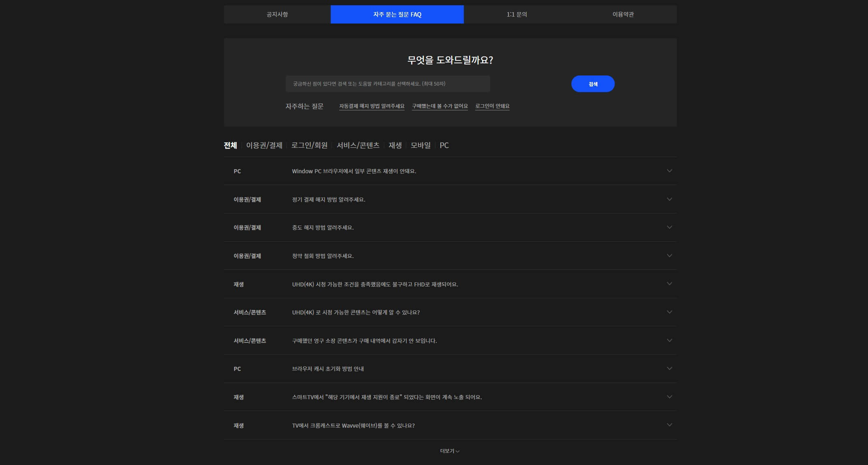Expand the 브라우저 캐시 초기화 FAQ answer
Screen dimensions: 868x465
[x=450, y=368]
